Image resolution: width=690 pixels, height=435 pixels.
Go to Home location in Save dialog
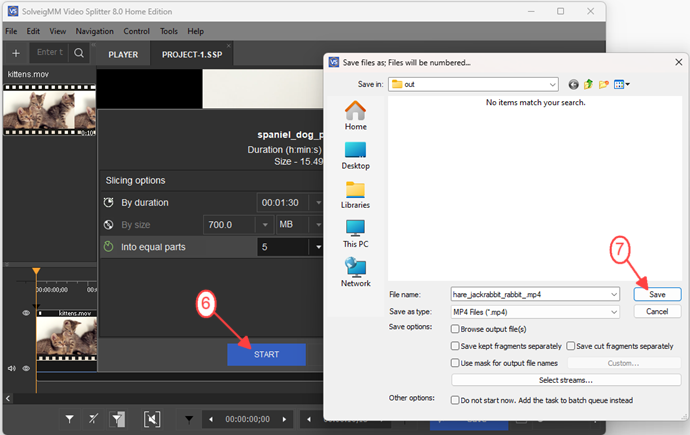coord(356,115)
